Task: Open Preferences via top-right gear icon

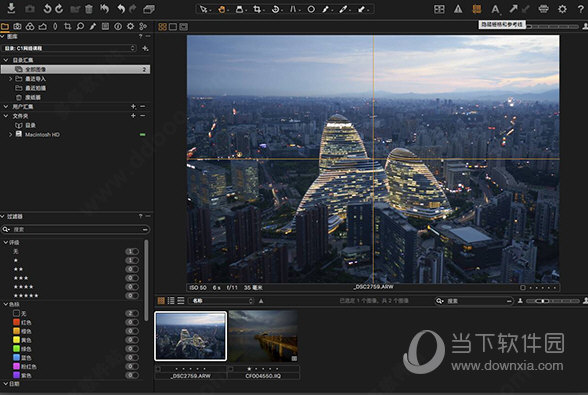Action: (x=562, y=9)
